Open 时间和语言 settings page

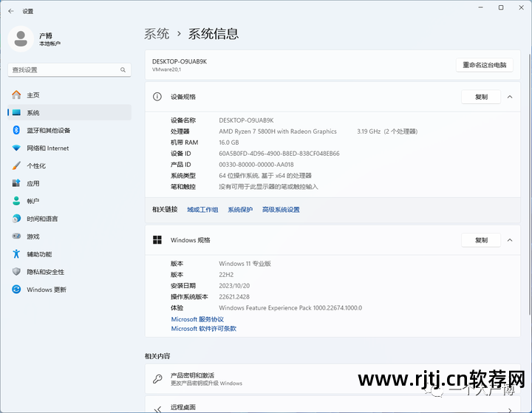point(69,219)
